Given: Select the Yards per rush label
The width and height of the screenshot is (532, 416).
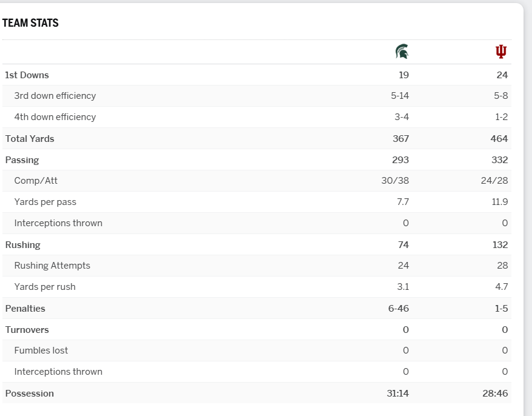Looking at the screenshot, I should 45,287.
